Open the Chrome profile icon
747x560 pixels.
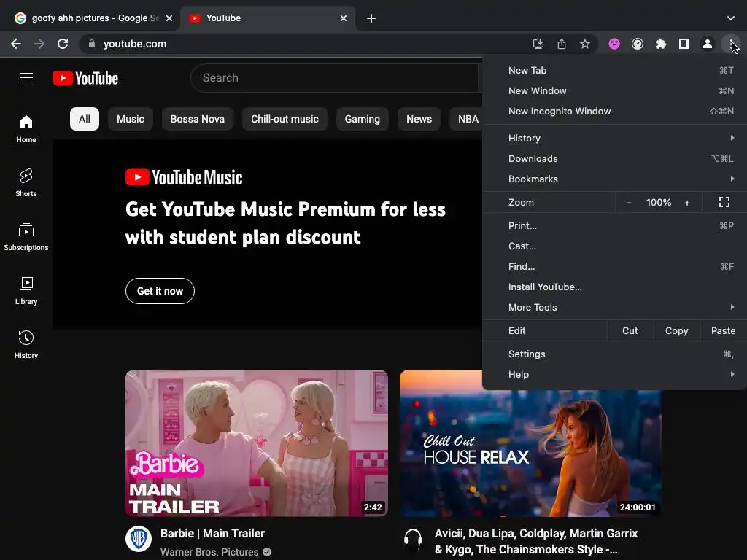[x=708, y=44]
